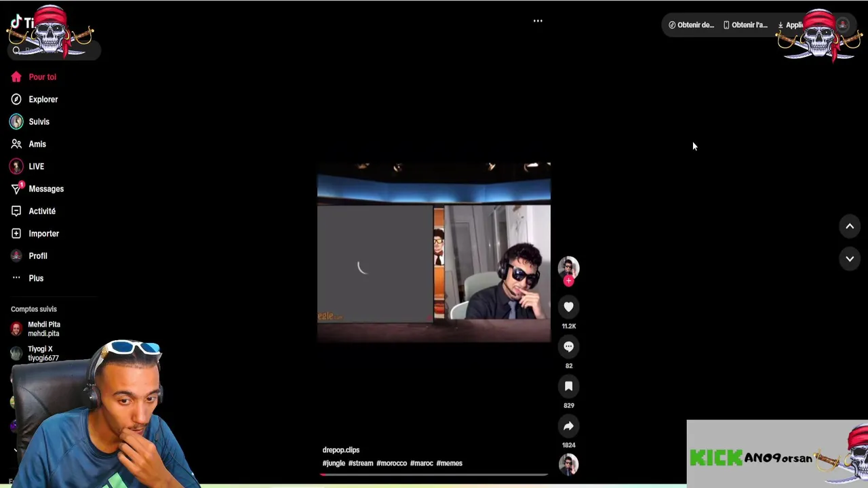
Task: Open the sound disc avatar below share
Action: pos(568,464)
